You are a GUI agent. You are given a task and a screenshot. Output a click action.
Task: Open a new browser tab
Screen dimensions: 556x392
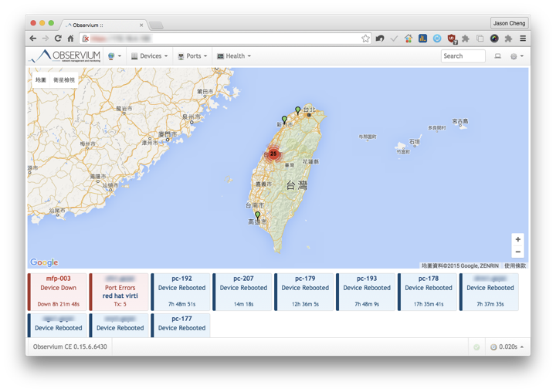coord(156,25)
